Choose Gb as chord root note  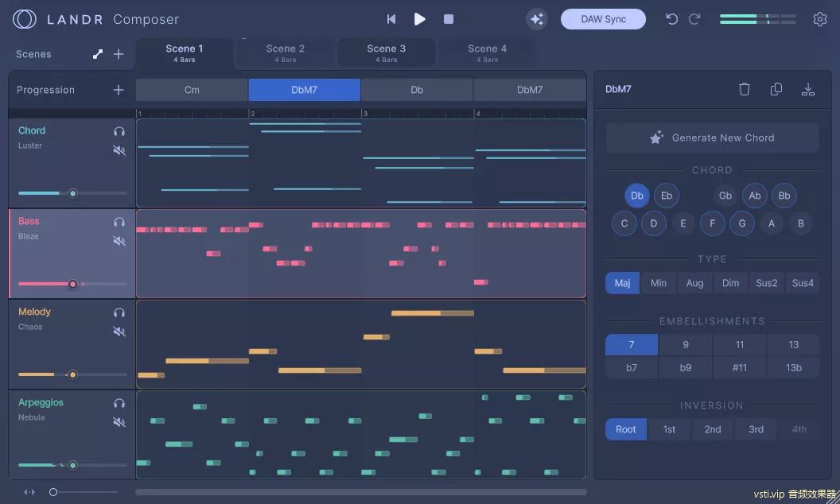pos(725,196)
